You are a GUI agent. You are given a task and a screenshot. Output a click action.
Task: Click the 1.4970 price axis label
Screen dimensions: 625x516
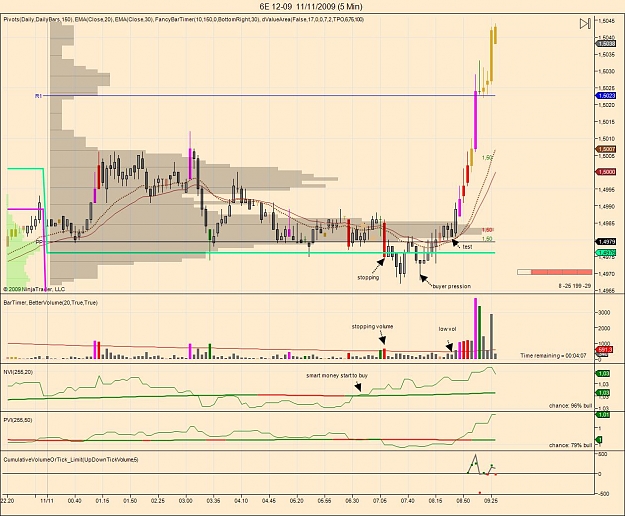tap(606, 274)
